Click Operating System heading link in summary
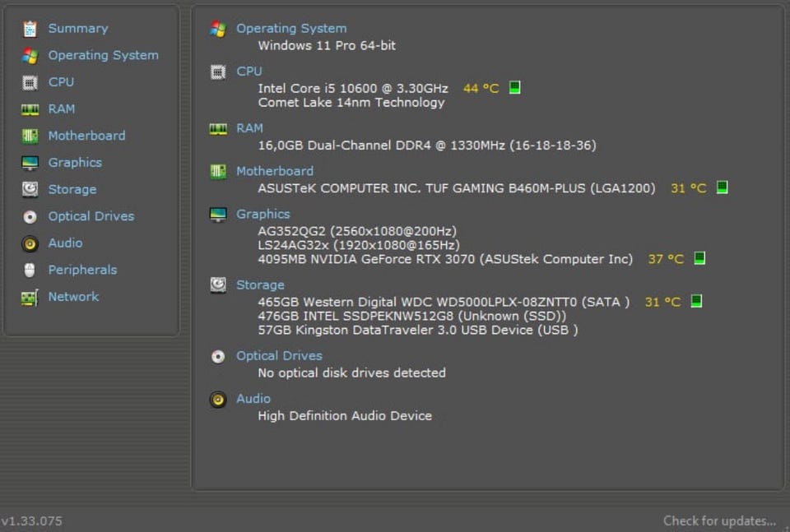This screenshot has height=532, width=790. (291, 29)
